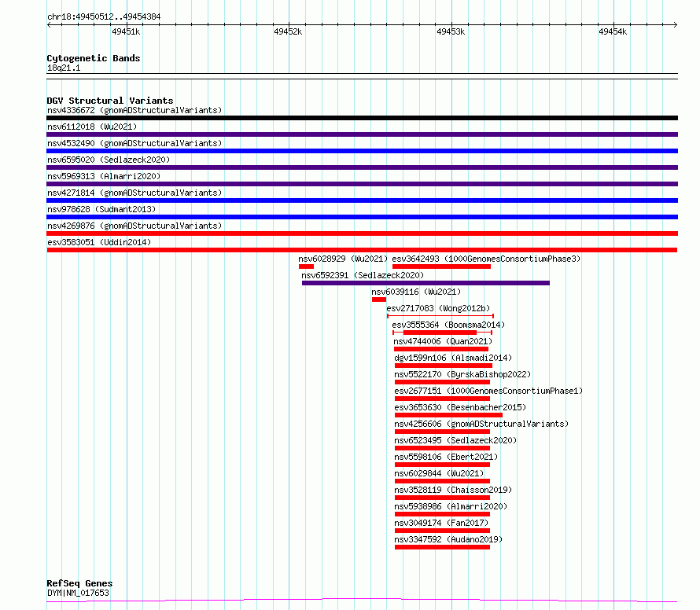Screen dimensions: 700x610
Task: Select esv3653630 (Besenbacher2015) label
Action: pyautogui.click(x=460, y=407)
